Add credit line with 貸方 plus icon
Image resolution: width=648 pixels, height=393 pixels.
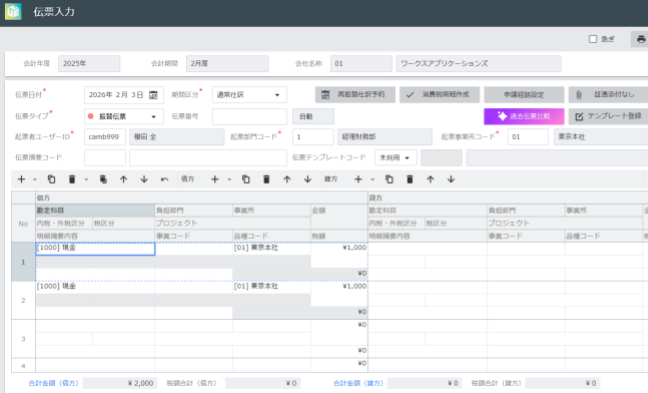pos(358,179)
